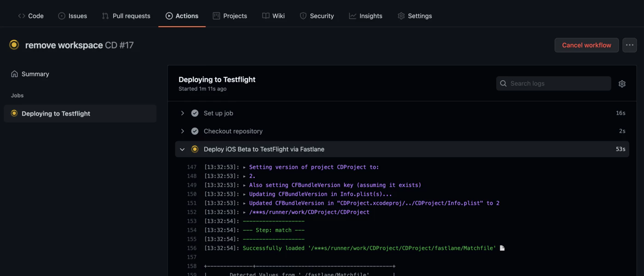Open the workflow run overflow menu
Image resolution: width=644 pixels, height=276 pixels.
[629, 45]
